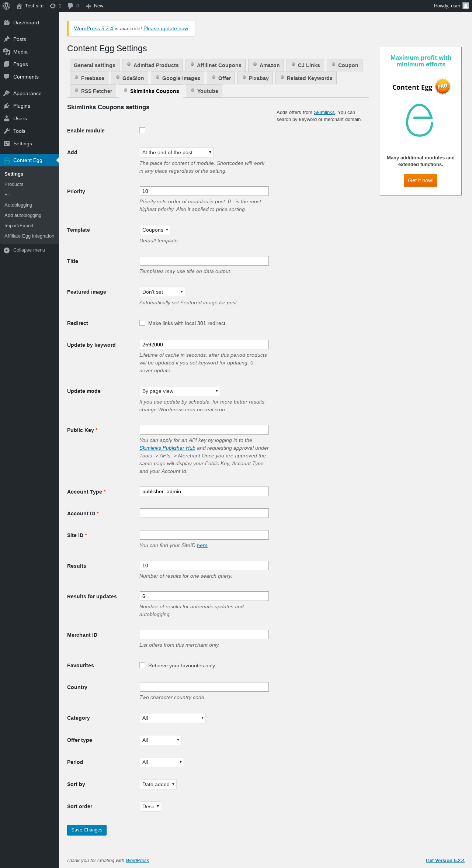The image size is (472, 868).
Task: Click the Content Egg Pro logo
Action: click(421, 87)
